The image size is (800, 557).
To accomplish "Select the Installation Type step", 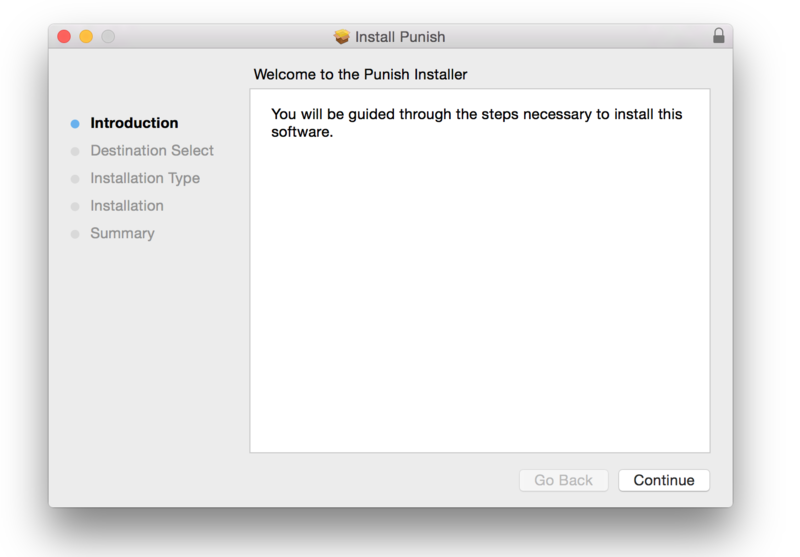I will 145,178.
